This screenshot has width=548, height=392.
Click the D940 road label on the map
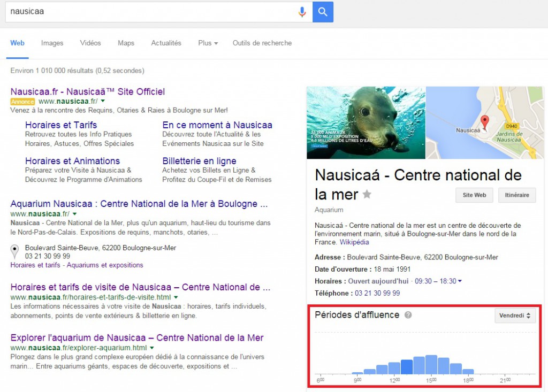tap(512, 126)
